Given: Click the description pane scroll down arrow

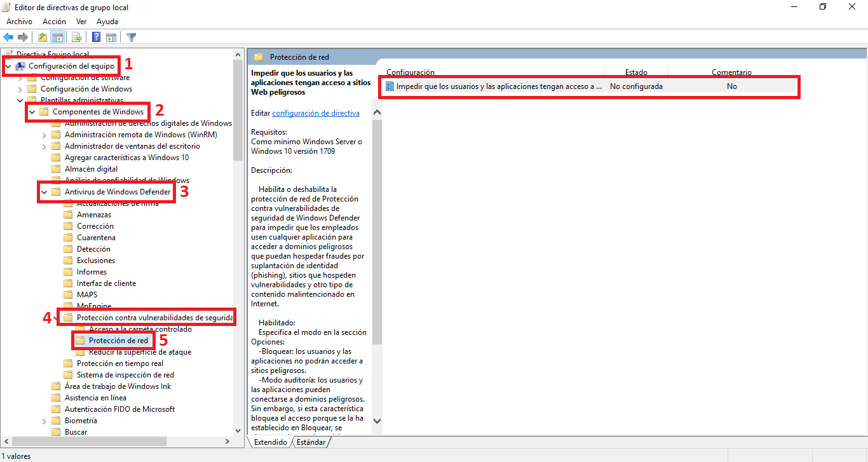Looking at the screenshot, I should click(377, 421).
